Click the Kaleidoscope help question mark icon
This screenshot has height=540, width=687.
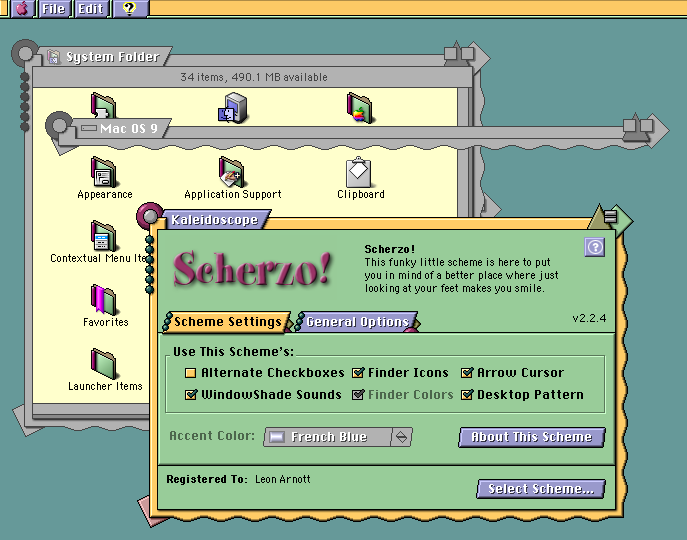click(x=594, y=247)
